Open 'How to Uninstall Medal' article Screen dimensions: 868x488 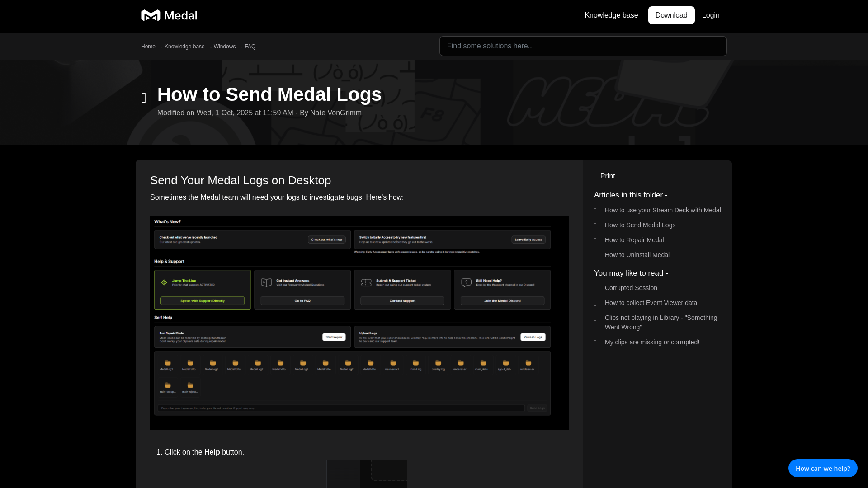[637, 255]
